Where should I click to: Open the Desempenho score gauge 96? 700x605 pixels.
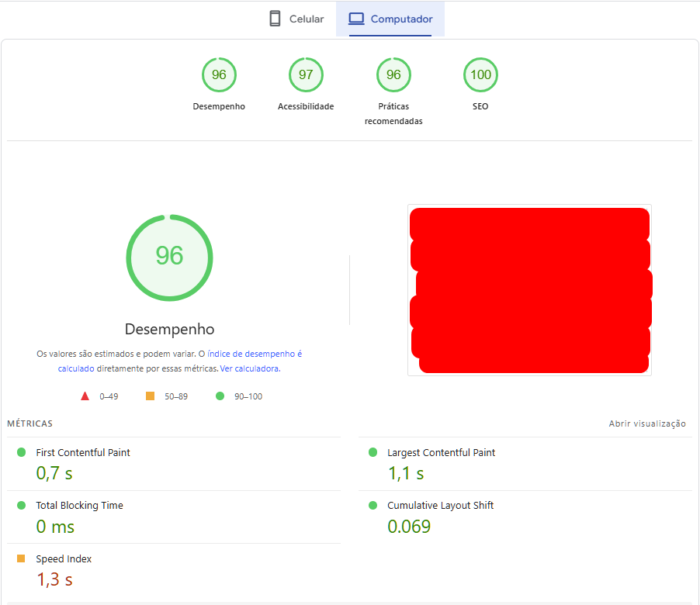219,75
